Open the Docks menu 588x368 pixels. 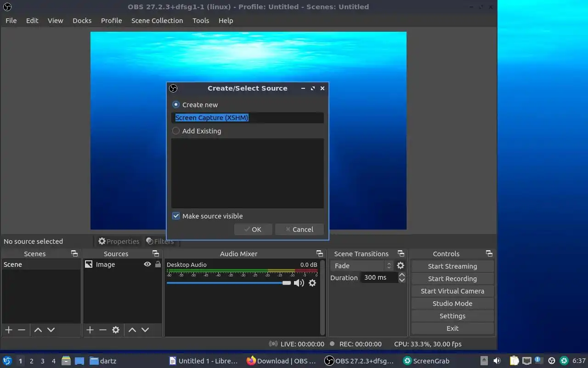click(82, 21)
